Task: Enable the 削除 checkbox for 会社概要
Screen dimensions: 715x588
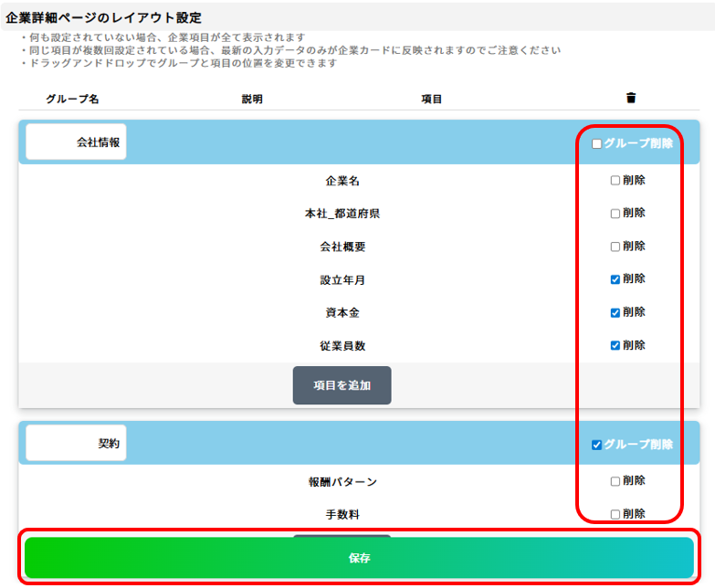Action: coord(615,247)
